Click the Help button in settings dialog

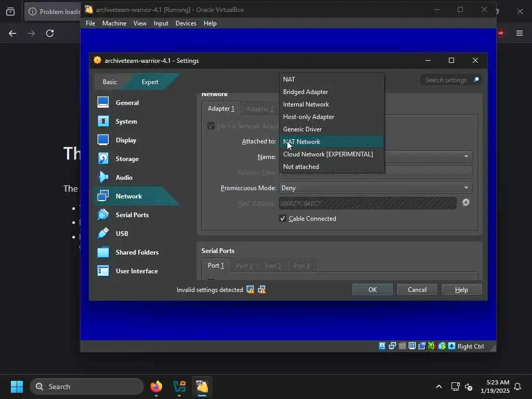(461, 289)
